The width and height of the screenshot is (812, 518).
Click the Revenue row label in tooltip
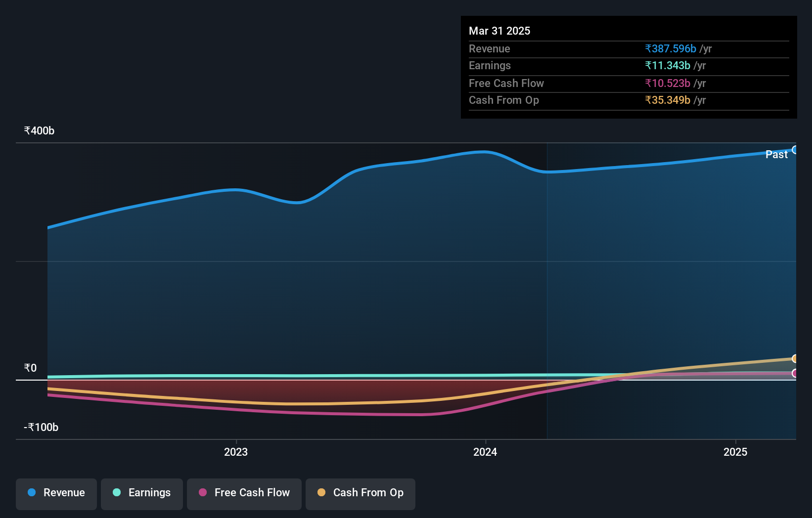(x=490, y=48)
